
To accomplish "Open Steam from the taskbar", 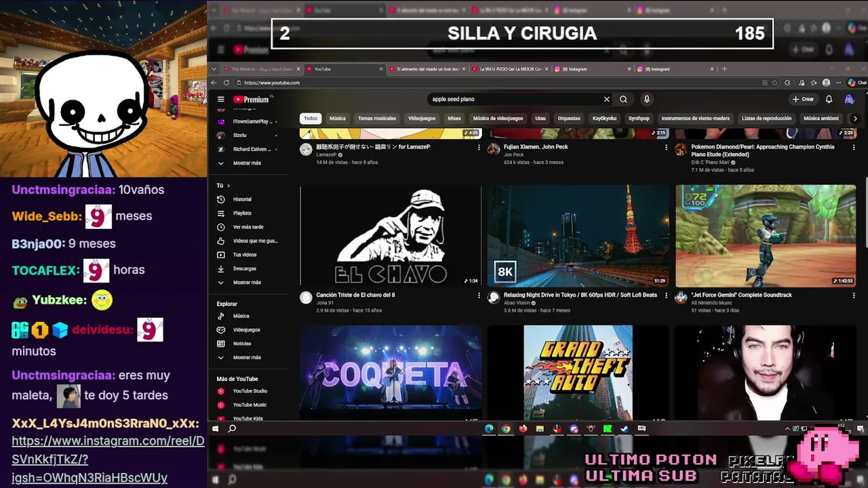I will tap(625, 428).
